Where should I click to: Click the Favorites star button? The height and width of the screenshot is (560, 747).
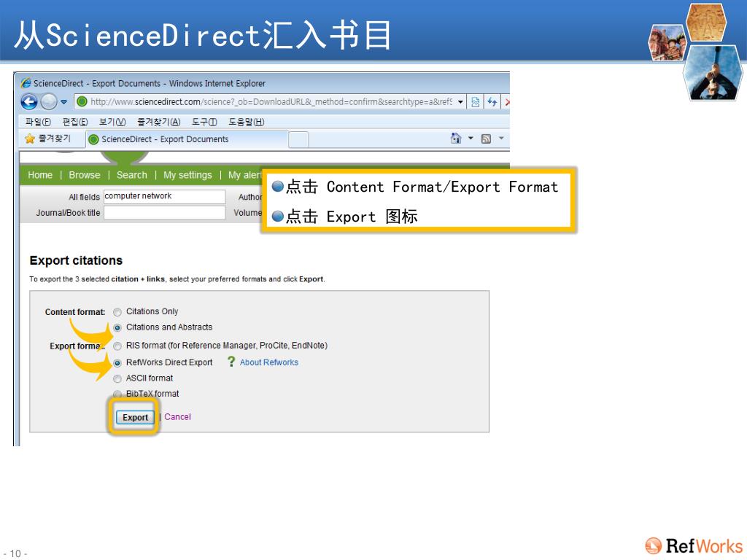pyautogui.click(x=47, y=139)
